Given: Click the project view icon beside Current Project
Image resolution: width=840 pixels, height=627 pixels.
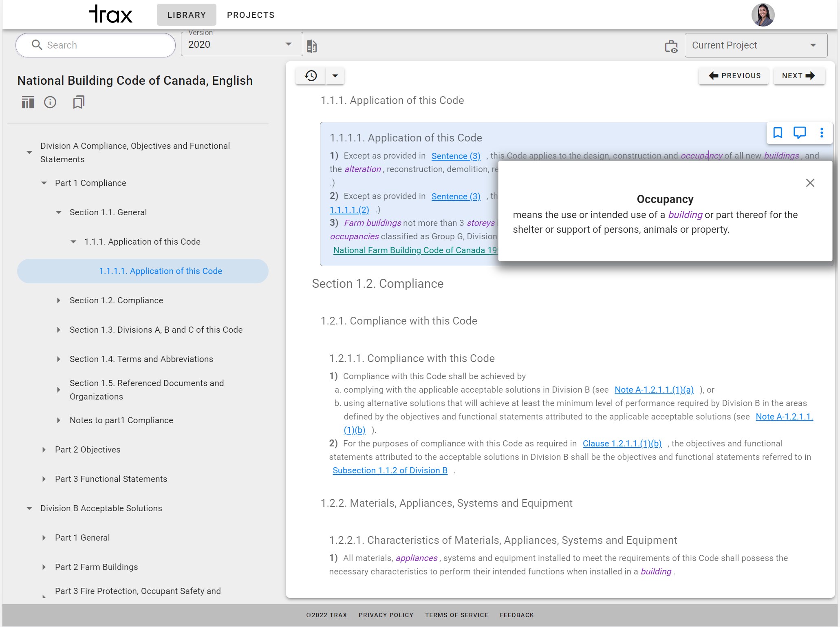Looking at the screenshot, I should tap(671, 46).
